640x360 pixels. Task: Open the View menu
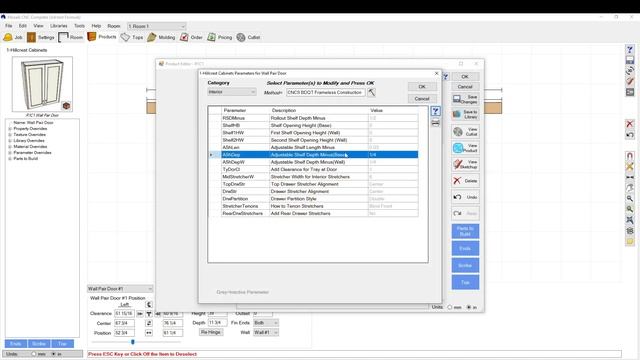point(38,26)
